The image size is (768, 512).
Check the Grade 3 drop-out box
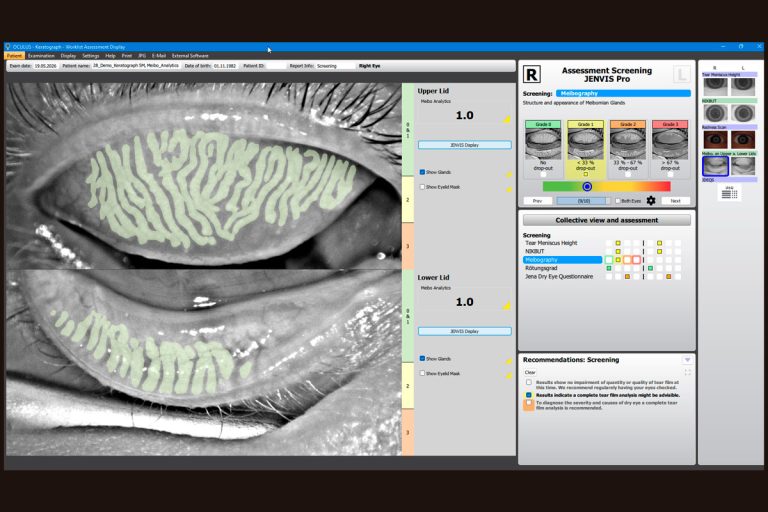point(670,174)
